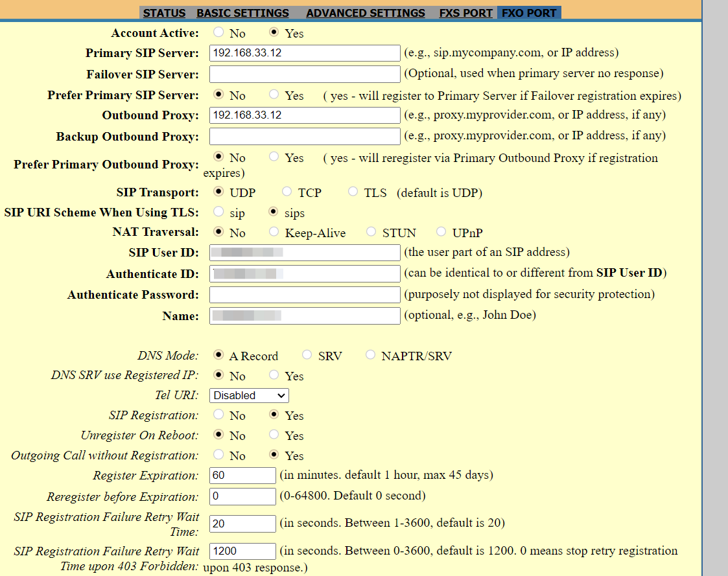Select sip for URI Scheme When Using TLS
Viewport: 728px width, 576px height.
pos(219,212)
